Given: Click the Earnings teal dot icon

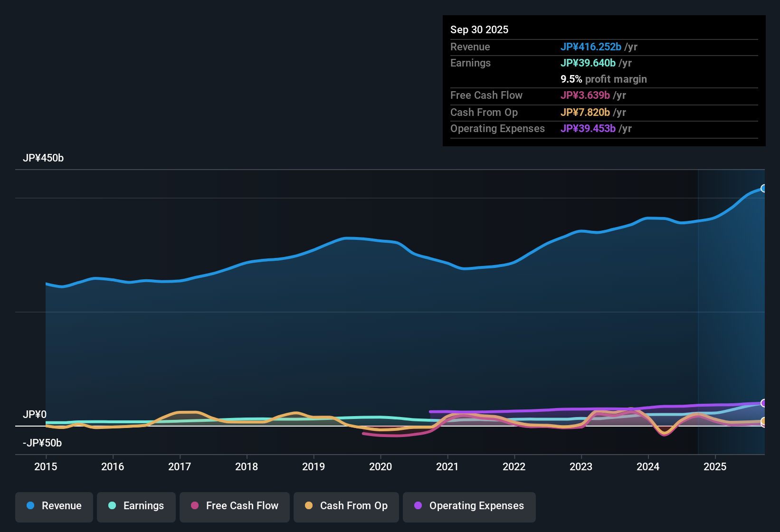Looking at the screenshot, I should pos(112,506).
